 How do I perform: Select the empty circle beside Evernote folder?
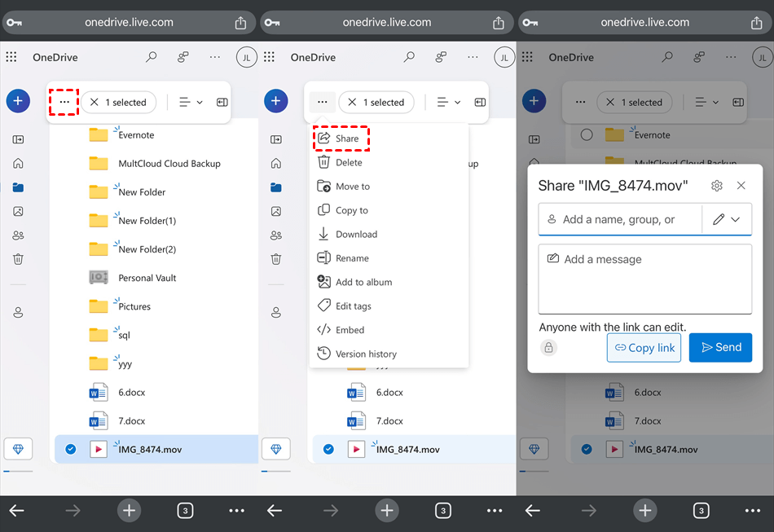click(x=586, y=134)
